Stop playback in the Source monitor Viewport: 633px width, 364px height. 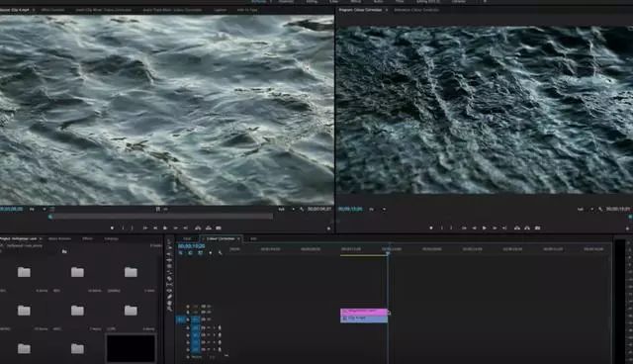(x=165, y=228)
